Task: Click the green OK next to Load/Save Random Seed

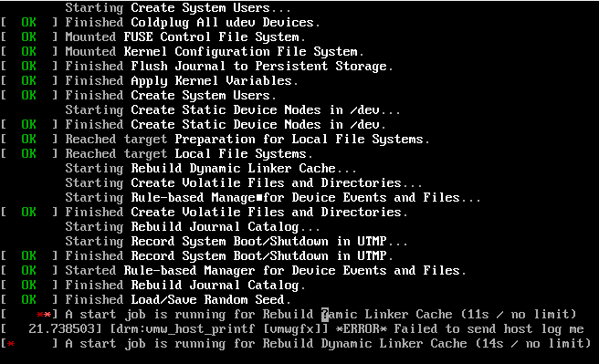Action: coord(29,299)
